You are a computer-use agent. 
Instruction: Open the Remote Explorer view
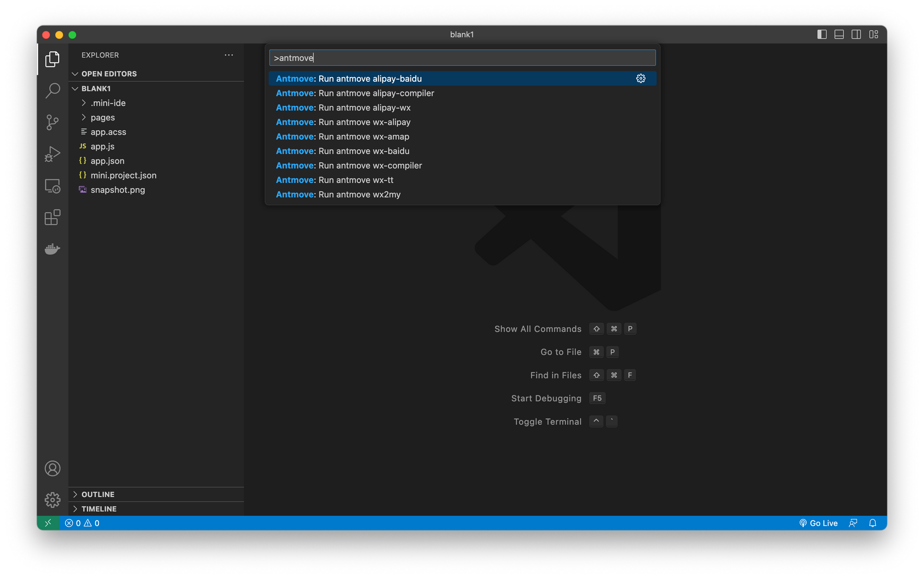52,186
